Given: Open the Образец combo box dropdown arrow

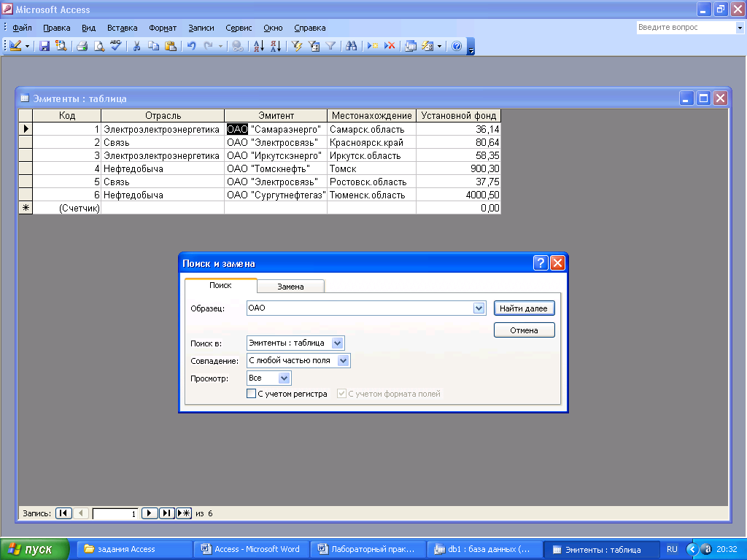Looking at the screenshot, I should [479, 308].
